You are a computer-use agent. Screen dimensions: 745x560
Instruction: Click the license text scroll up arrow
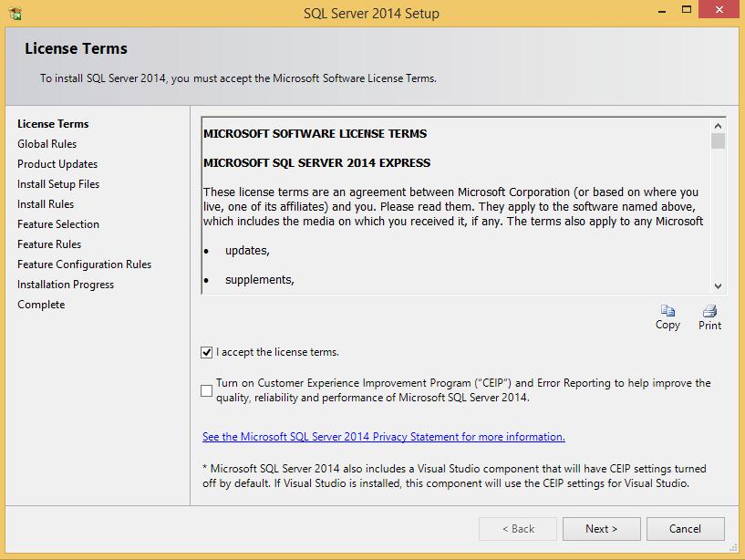pyautogui.click(x=718, y=126)
